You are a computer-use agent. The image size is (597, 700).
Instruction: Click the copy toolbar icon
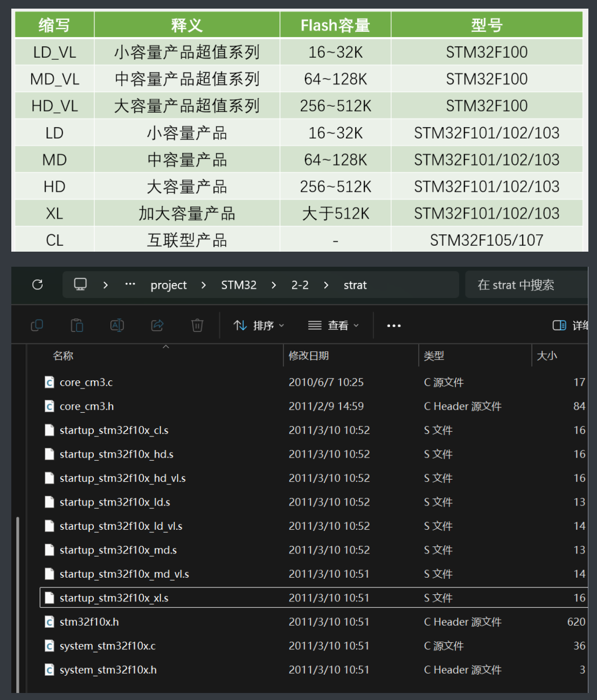37,325
